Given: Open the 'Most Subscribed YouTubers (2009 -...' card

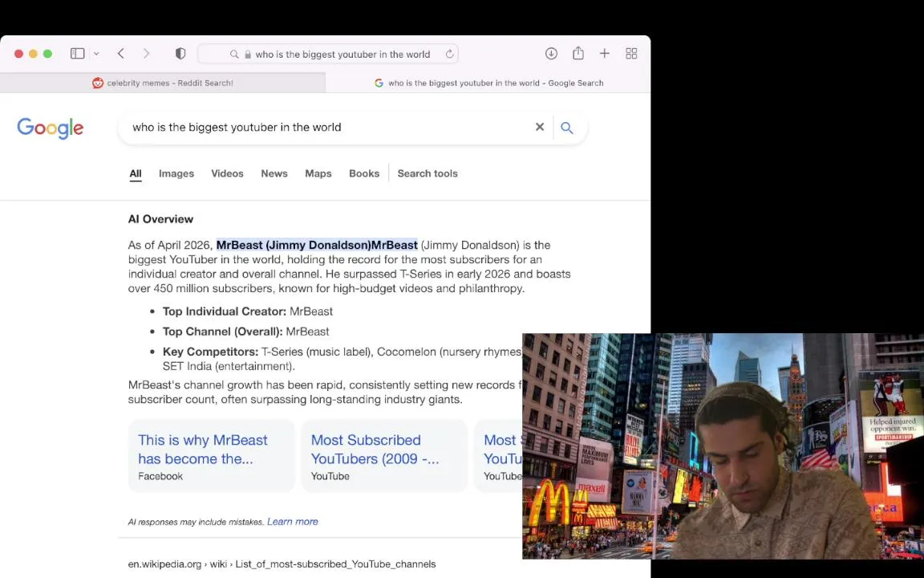Looking at the screenshot, I should pyautogui.click(x=384, y=455).
